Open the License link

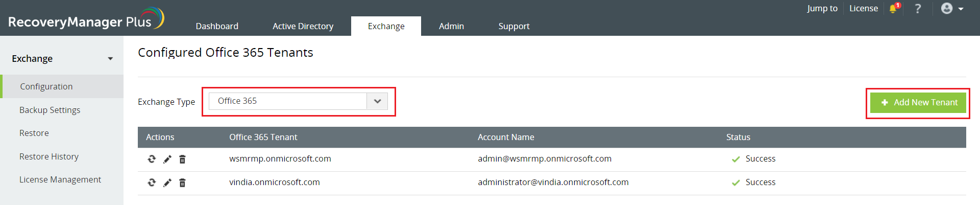pos(863,9)
